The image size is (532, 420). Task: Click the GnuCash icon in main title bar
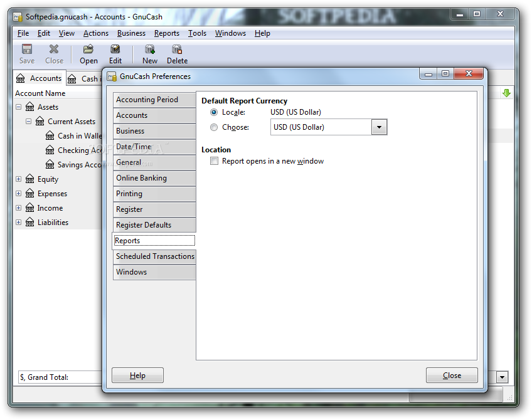[18, 17]
